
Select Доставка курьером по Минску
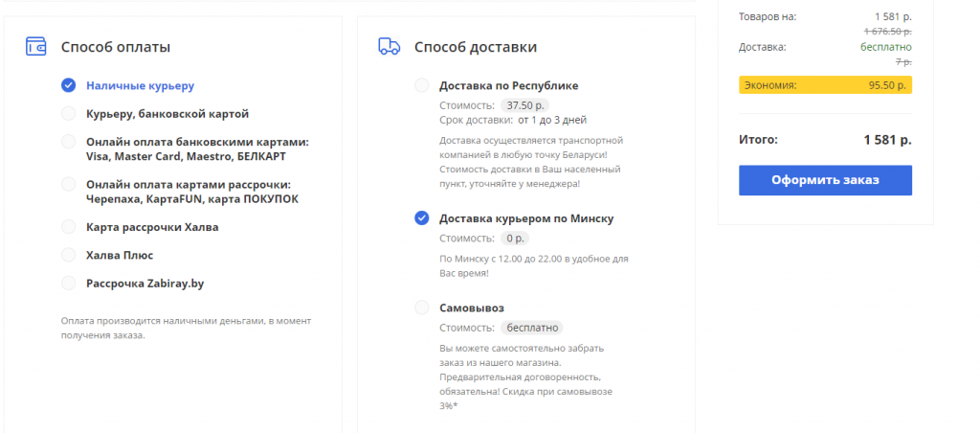pyautogui.click(x=422, y=218)
